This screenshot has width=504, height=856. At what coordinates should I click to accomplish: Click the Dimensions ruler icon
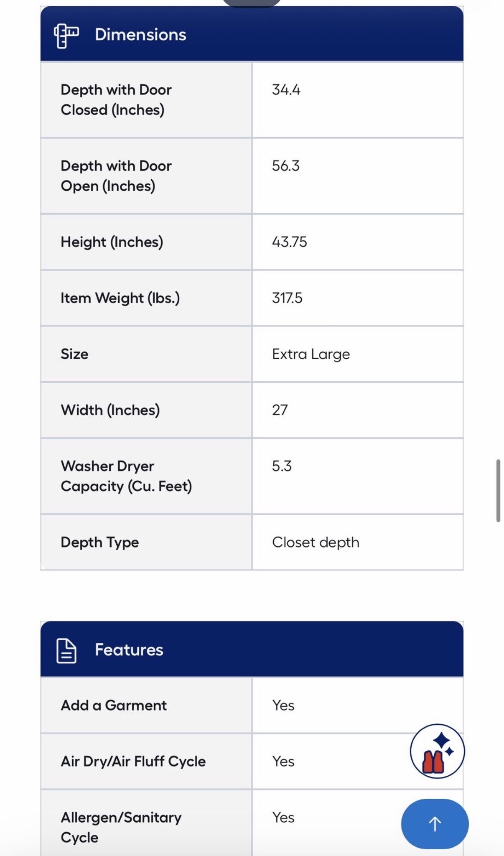[66, 36]
